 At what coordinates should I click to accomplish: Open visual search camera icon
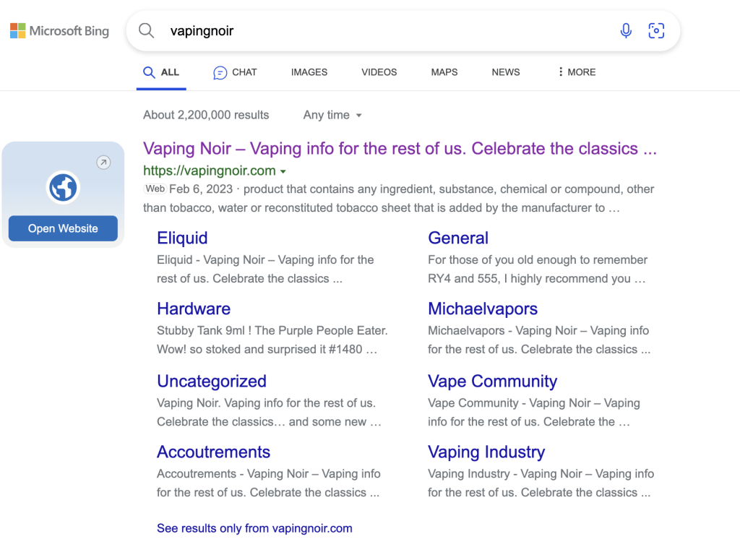[656, 30]
